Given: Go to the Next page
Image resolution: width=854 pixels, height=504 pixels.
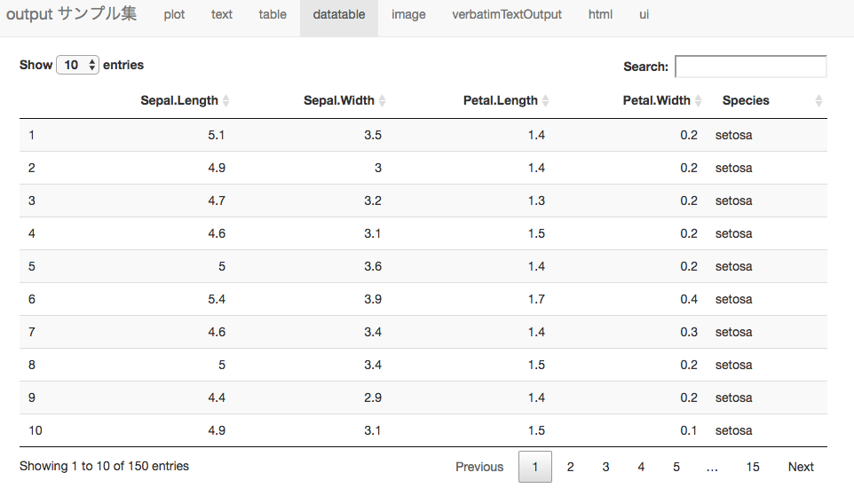Looking at the screenshot, I should 801,467.
